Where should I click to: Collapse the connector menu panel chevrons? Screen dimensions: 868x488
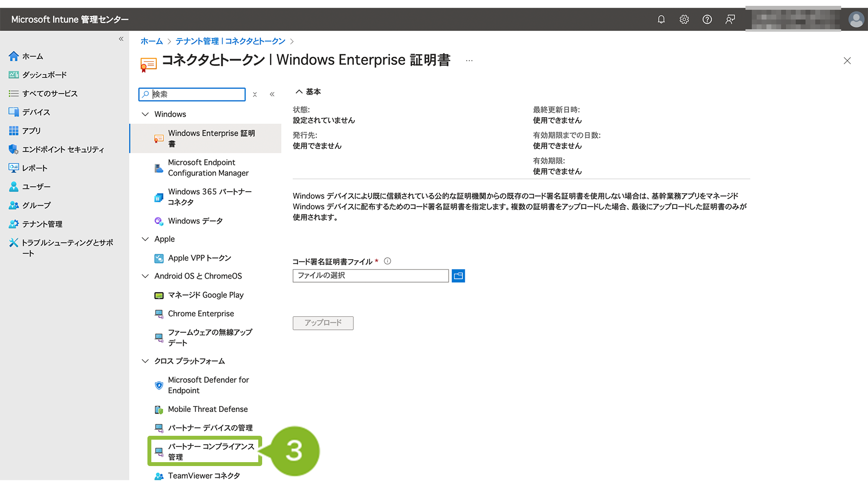point(272,94)
